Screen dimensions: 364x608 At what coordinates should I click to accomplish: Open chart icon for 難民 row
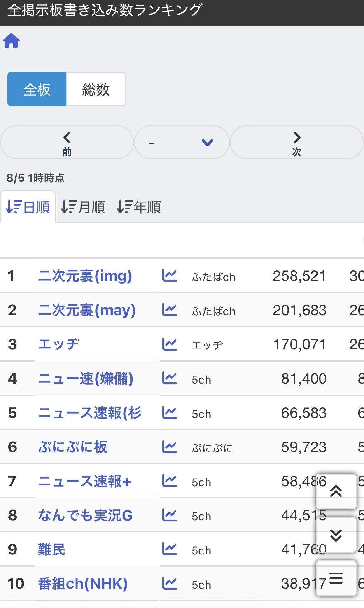[170, 549]
